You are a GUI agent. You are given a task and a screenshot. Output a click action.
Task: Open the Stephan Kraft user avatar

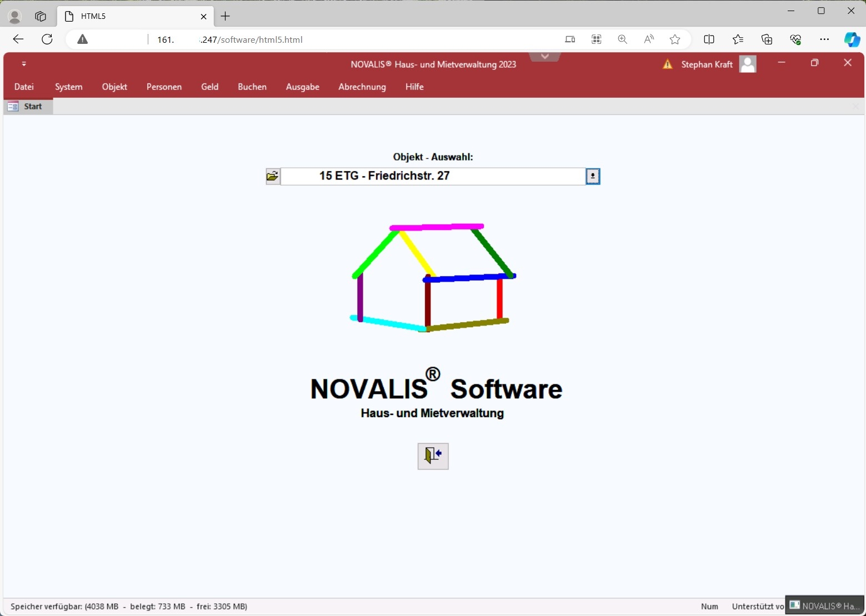748,64
